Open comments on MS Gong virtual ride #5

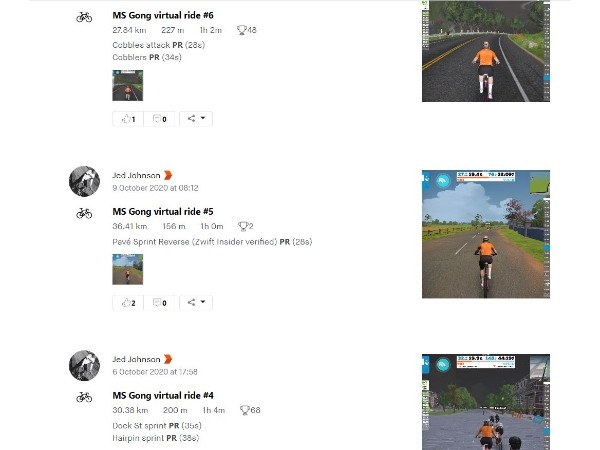click(159, 303)
